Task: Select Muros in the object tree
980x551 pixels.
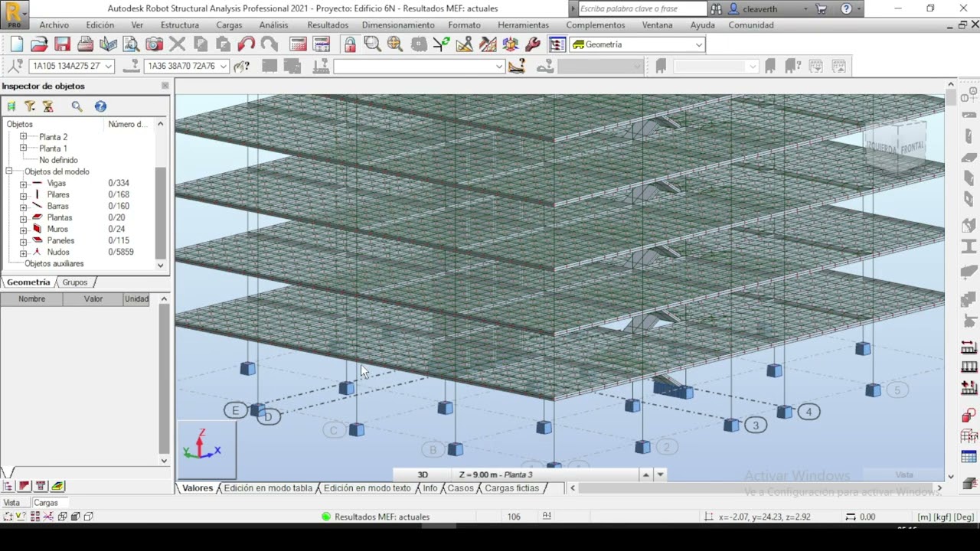Action: coord(57,229)
